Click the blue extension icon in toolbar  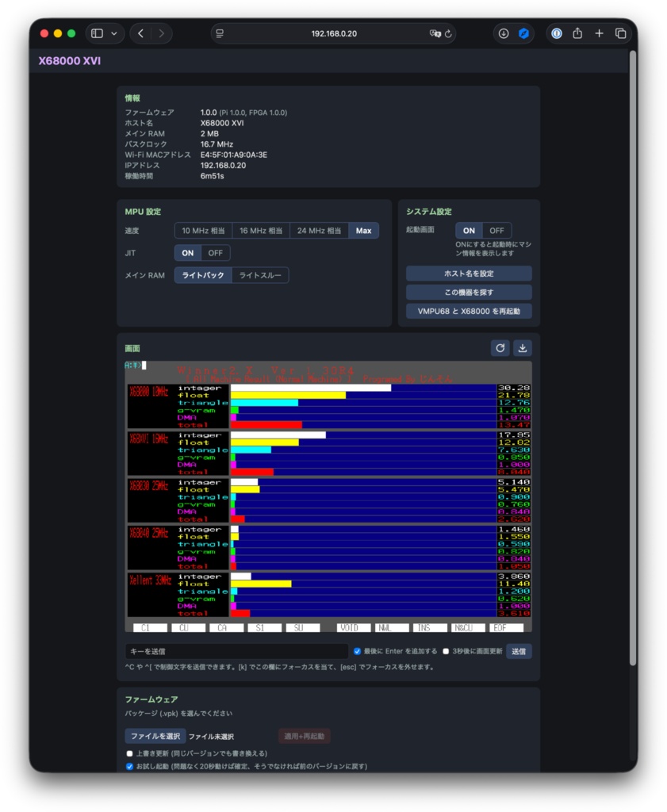click(x=523, y=33)
